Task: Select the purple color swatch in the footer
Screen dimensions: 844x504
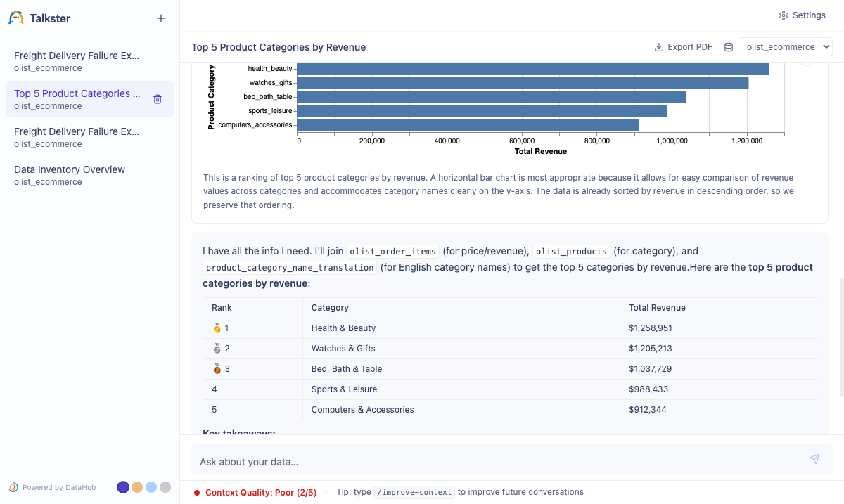Action: [123, 486]
